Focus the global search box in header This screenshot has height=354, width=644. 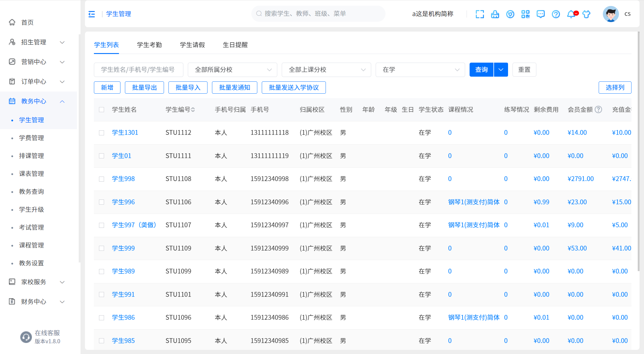(x=318, y=13)
